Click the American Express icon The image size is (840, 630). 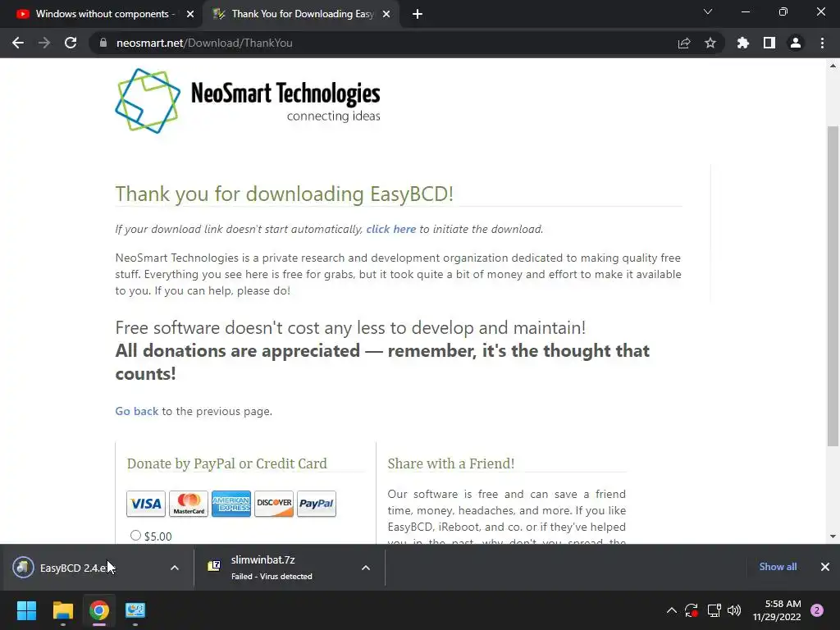(231, 504)
